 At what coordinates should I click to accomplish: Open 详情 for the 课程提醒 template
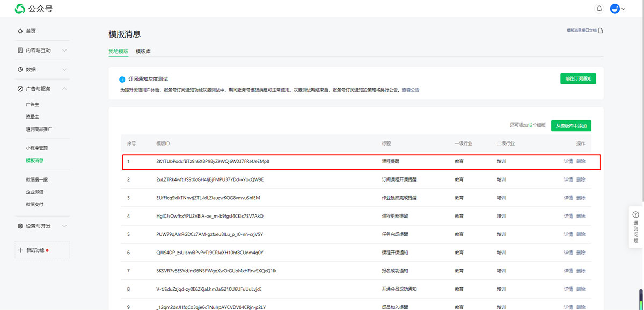[568, 161]
